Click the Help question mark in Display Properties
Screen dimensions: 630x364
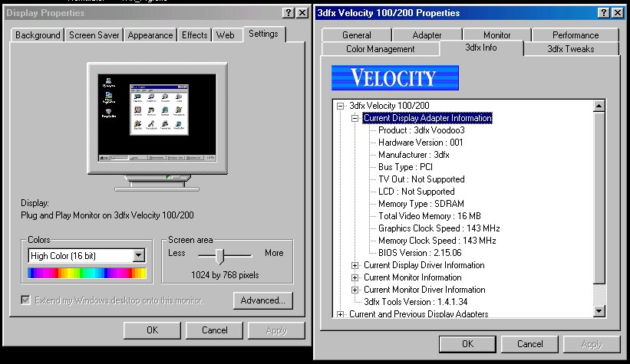pos(285,13)
